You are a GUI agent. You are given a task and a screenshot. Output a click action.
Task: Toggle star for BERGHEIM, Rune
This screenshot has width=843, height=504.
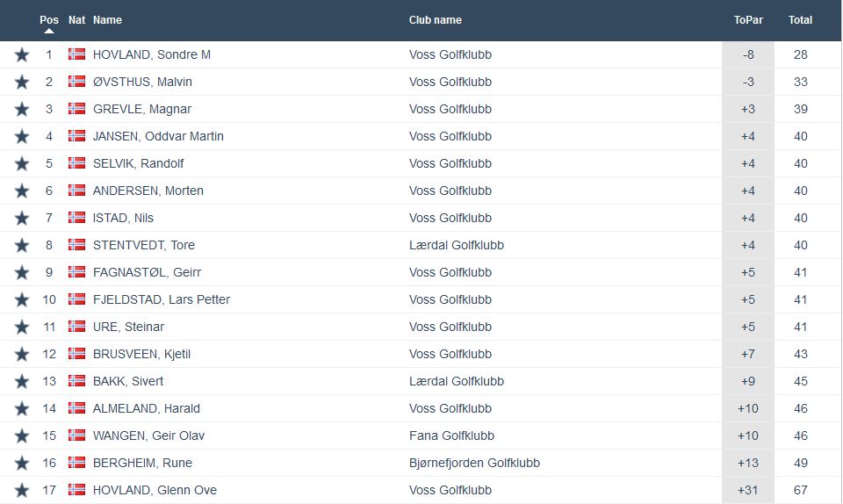tap(22, 464)
